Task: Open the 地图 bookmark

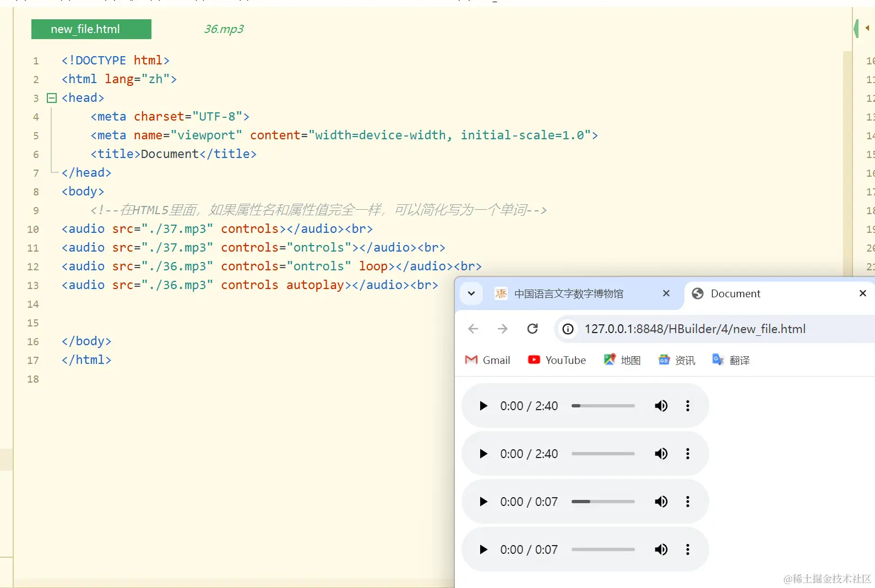Action: click(x=622, y=360)
